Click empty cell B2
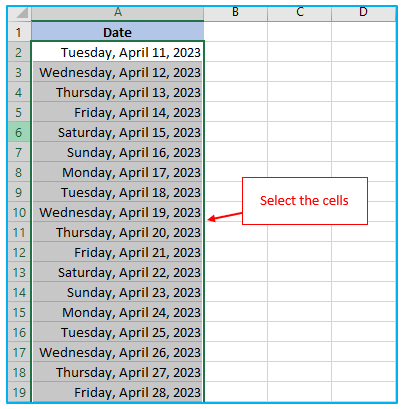Viewport: 404px width, 409px height. pyautogui.click(x=236, y=52)
